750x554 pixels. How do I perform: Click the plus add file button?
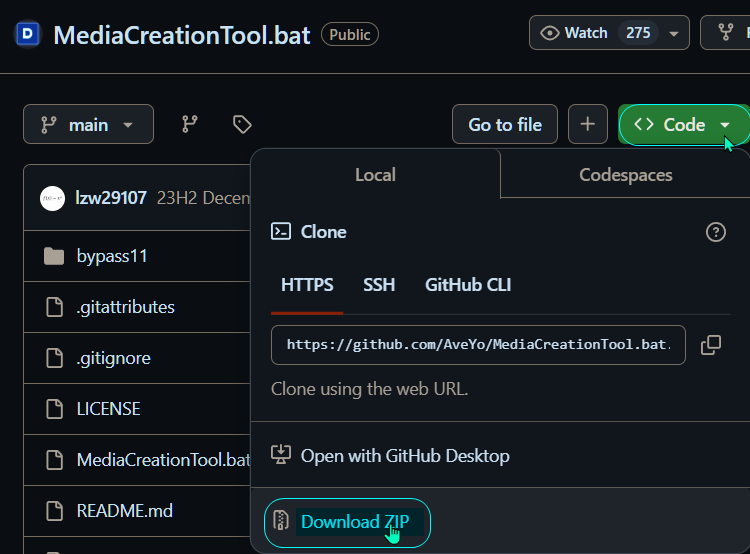tap(587, 124)
